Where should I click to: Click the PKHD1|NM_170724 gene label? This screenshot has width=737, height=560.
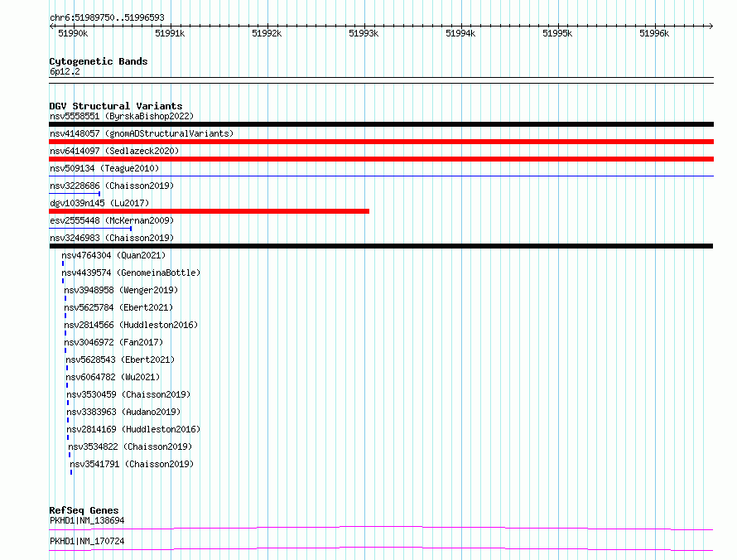[x=87, y=541]
